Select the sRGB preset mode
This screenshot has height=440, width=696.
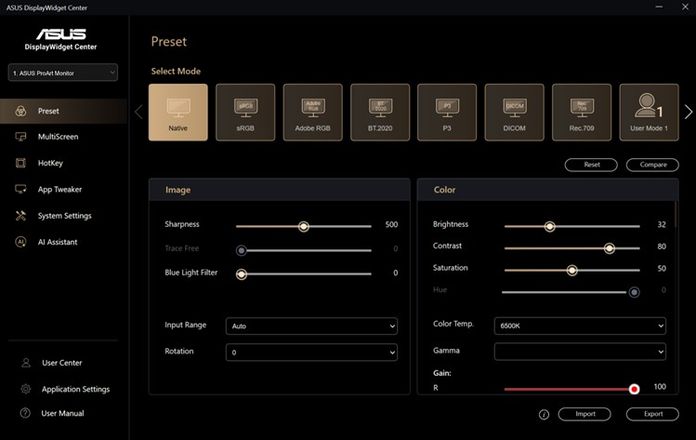coord(245,112)
